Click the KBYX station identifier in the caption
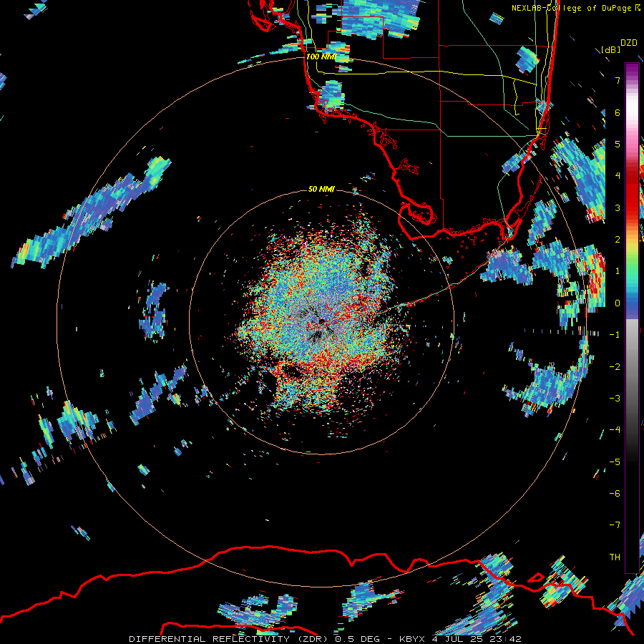Screen dimensions: 644x644 coord(413,639)
